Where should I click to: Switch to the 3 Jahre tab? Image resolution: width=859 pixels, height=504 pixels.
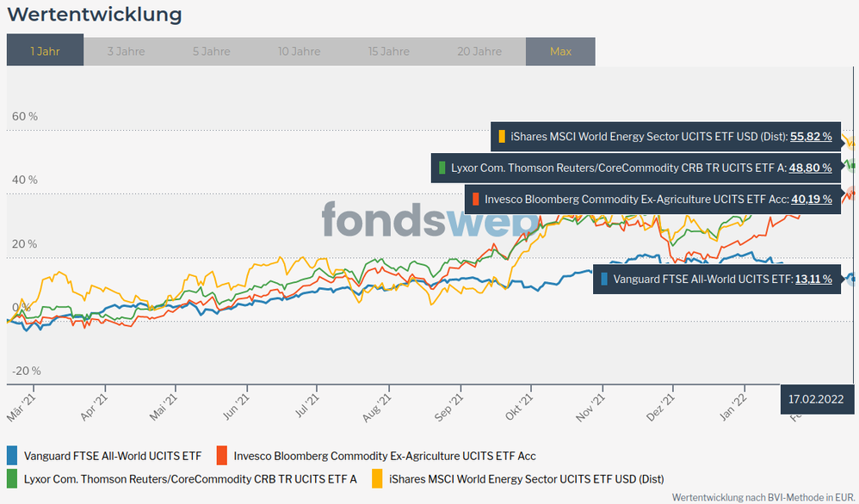[126, 51]
